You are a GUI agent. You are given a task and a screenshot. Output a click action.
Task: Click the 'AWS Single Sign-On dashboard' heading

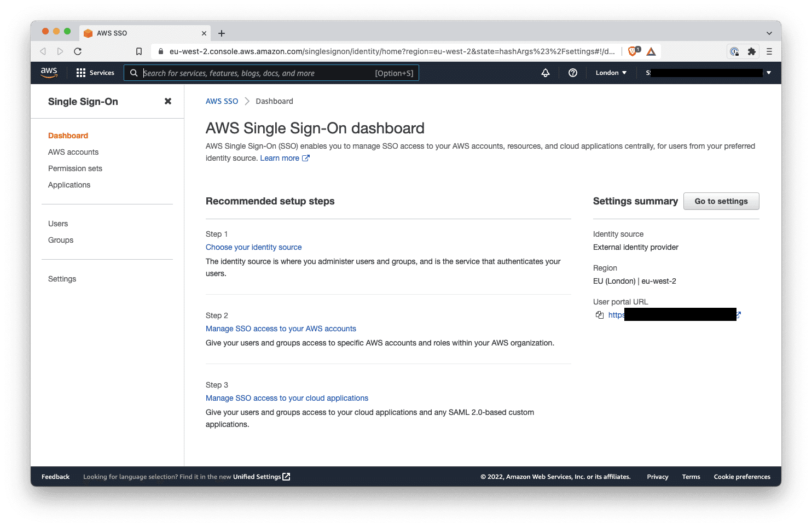click(x=315, y=128)
